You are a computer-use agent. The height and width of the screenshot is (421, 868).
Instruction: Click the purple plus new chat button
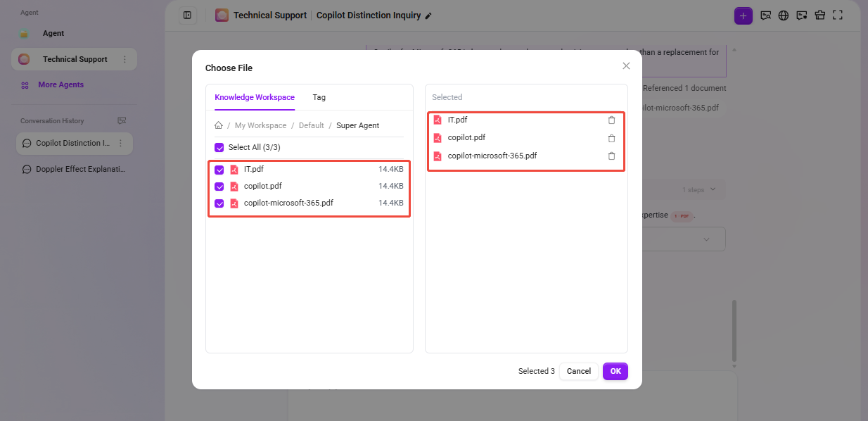[743, 15]
